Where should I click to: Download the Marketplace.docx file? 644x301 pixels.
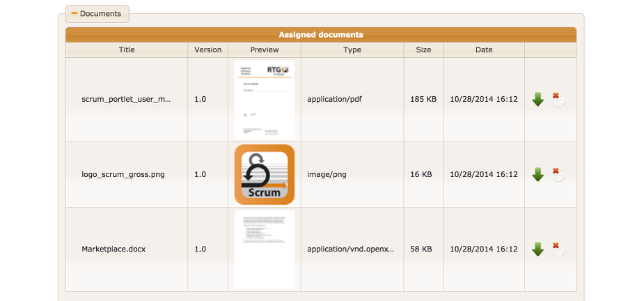click(x=537, y=249)
